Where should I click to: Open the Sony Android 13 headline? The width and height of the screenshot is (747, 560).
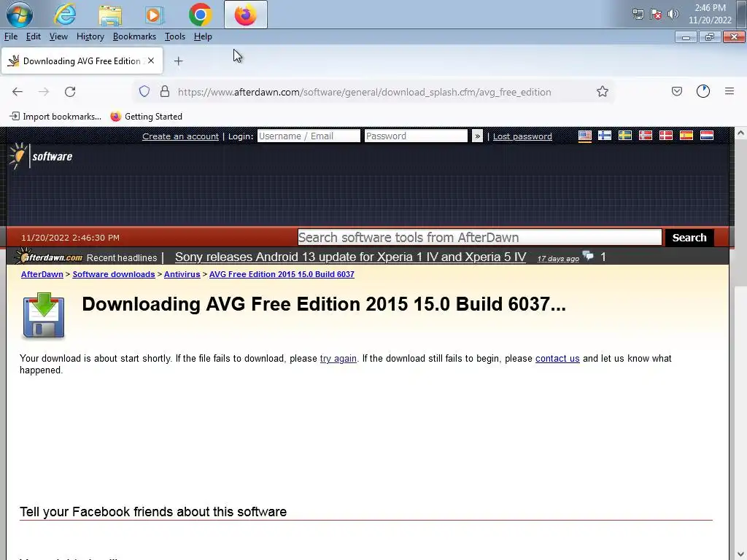(x=350, y=257)
